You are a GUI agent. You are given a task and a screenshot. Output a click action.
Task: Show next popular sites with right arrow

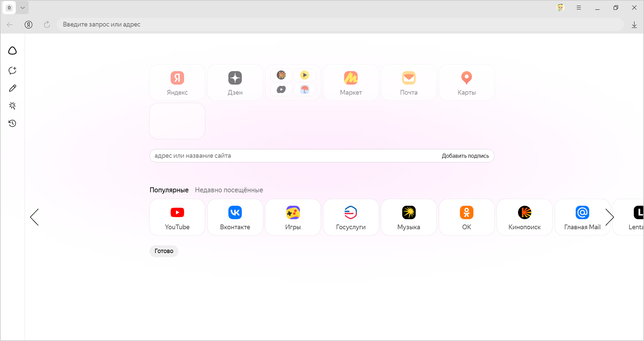click(609, 217)
